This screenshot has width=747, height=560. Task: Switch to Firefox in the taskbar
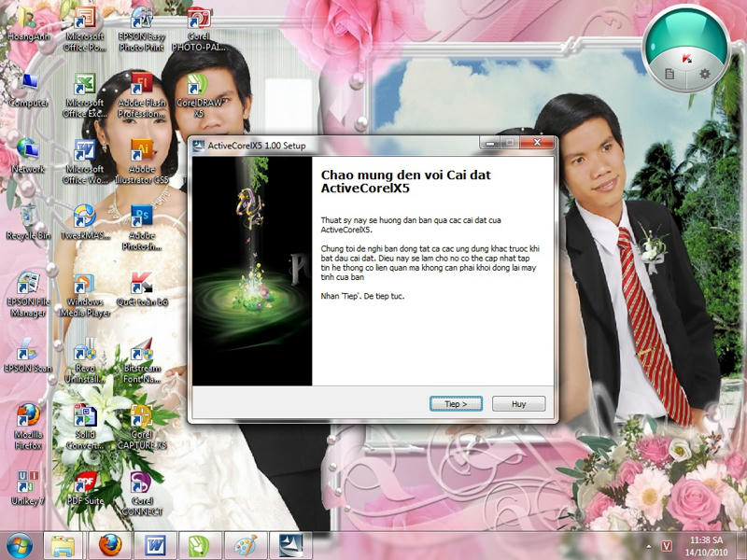[110, 544]
